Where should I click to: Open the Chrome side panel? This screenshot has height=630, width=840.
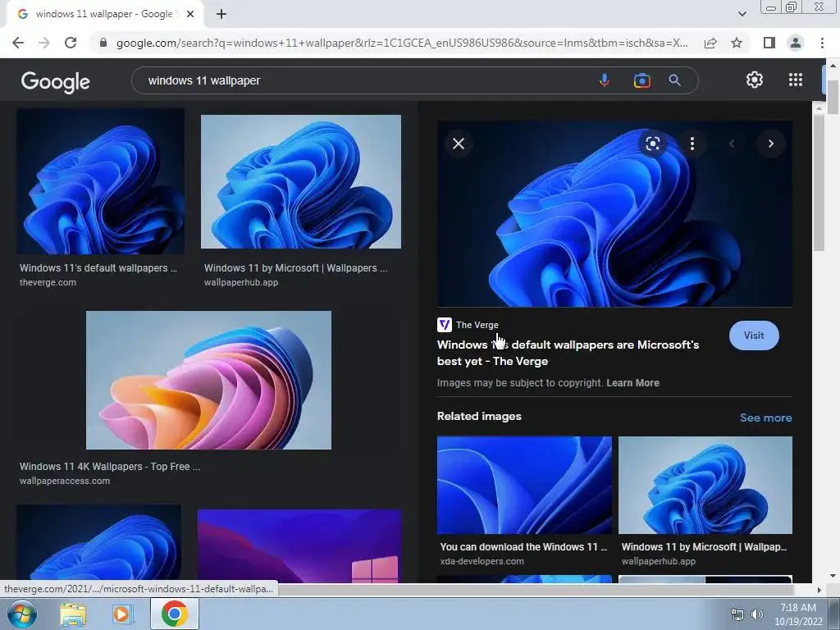(769, 43)
